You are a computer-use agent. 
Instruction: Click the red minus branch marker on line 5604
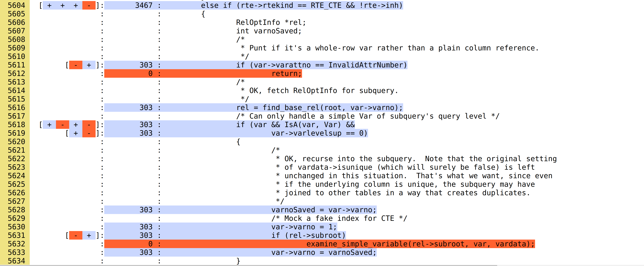[89, 6]
